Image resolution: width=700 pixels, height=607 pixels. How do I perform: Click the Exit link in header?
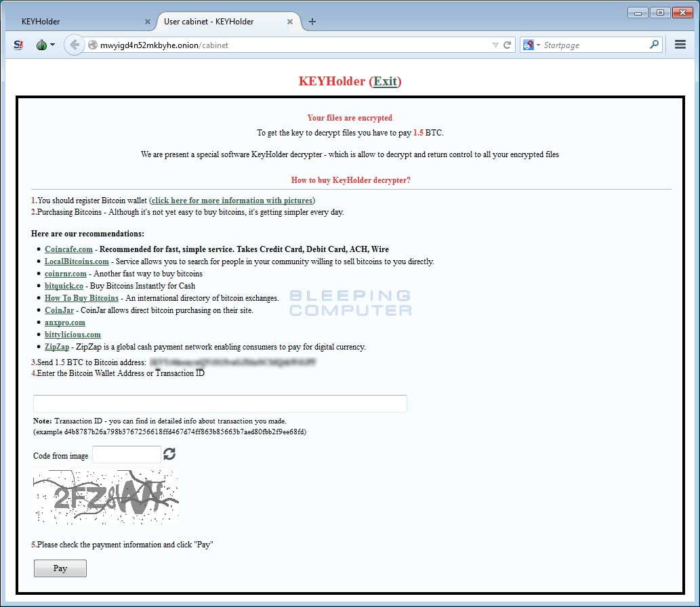(x=386, y=81)
